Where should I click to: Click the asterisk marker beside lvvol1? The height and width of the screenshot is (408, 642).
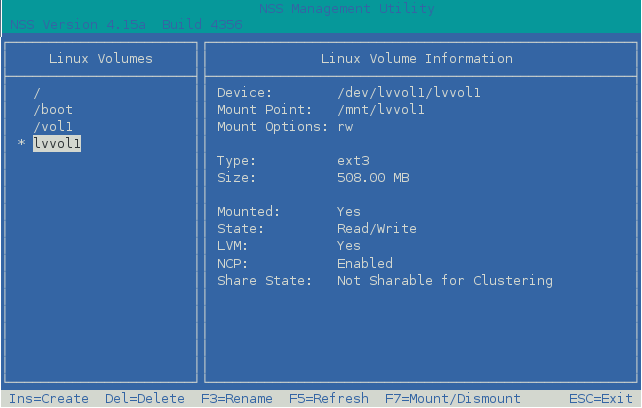pos(21,144)
